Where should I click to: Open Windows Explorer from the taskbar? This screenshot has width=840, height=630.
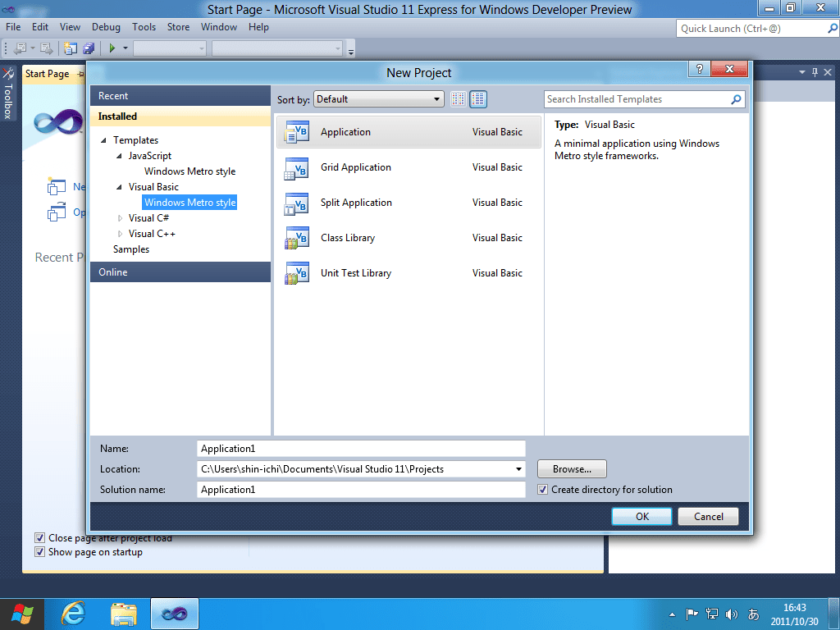point(124,614)
